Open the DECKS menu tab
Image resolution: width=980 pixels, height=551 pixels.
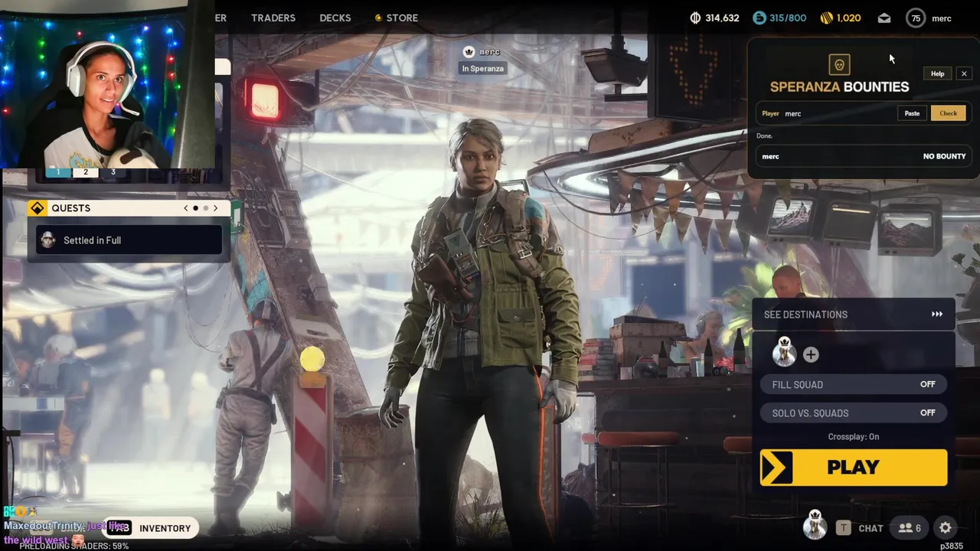click(x=335, y=18)
